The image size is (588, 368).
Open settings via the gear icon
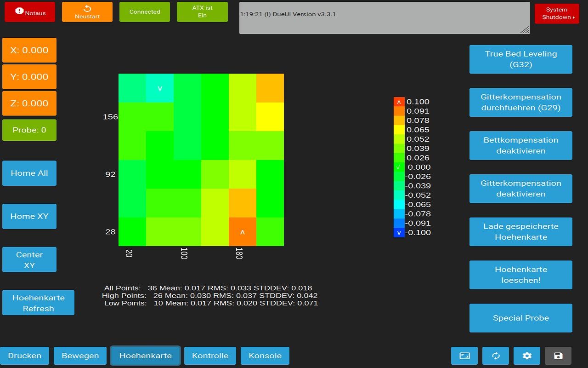tap(527, 356)
